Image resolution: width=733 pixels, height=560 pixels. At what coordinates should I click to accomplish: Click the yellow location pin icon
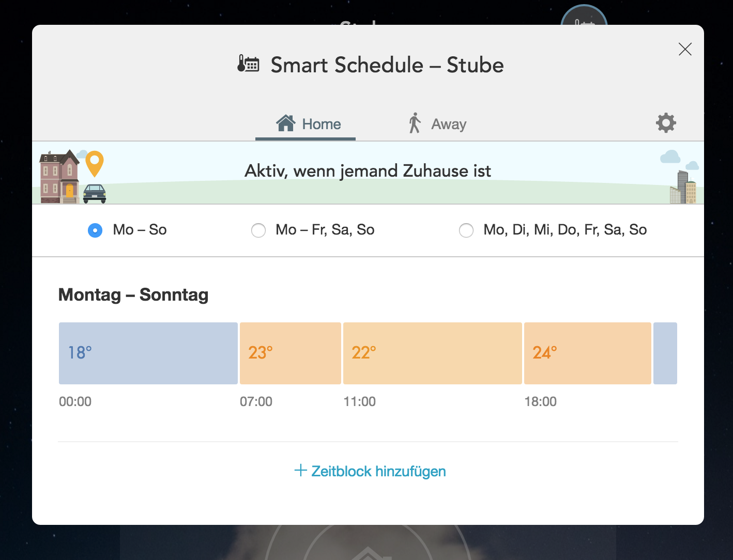tap(94, 163)
